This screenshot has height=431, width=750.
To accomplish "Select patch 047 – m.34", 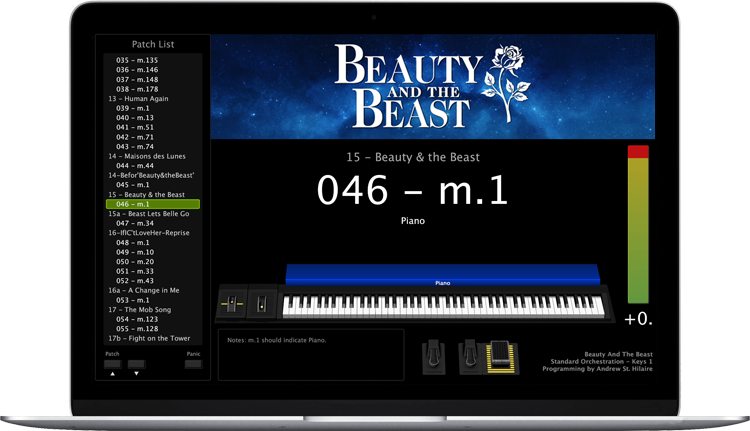I will pyautogui.click(x=153, y=223).
